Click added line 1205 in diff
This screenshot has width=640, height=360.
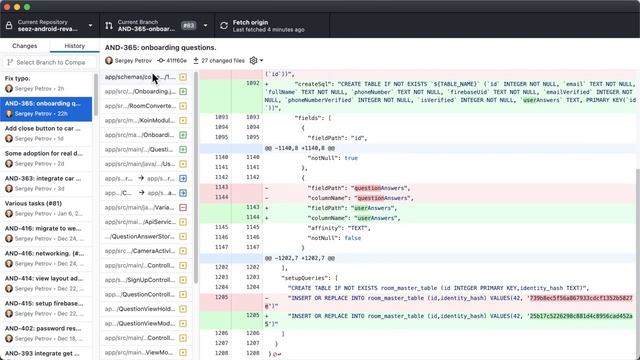pos(417,320)
